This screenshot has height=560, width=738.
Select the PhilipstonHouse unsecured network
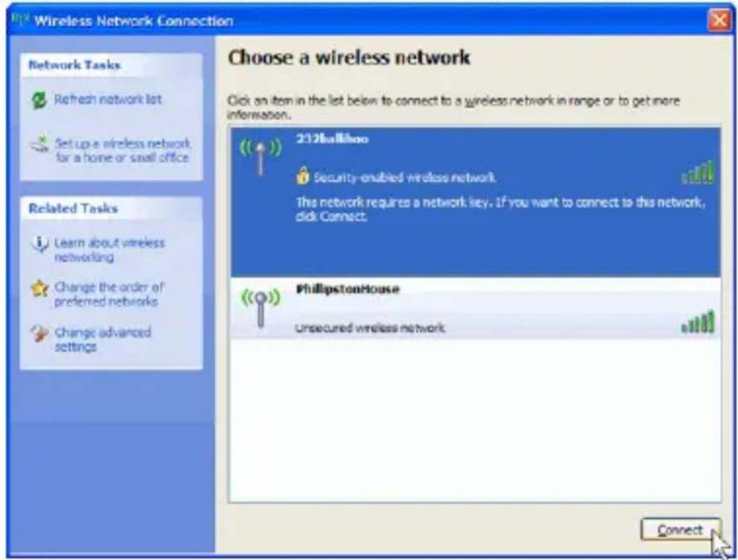click(475, 307)
